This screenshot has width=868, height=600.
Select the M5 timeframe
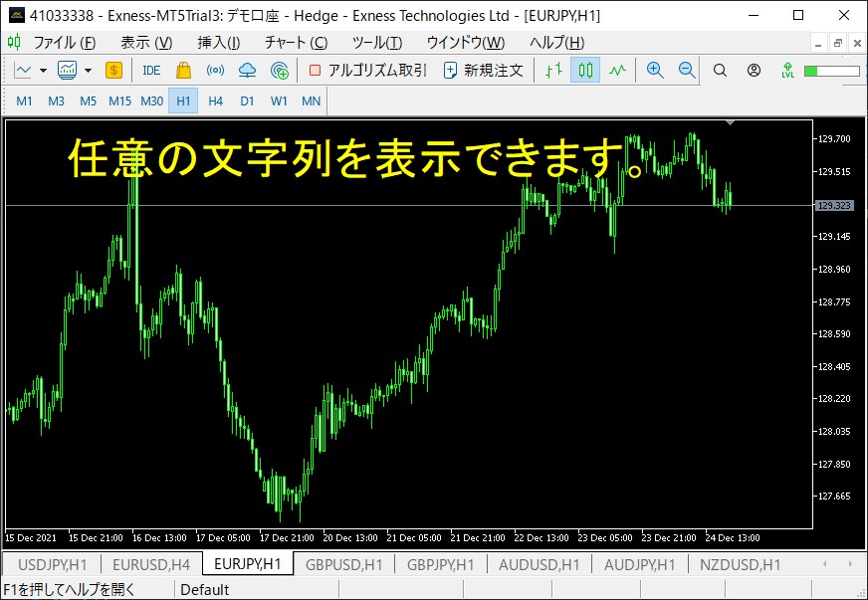tap(88, 101)
